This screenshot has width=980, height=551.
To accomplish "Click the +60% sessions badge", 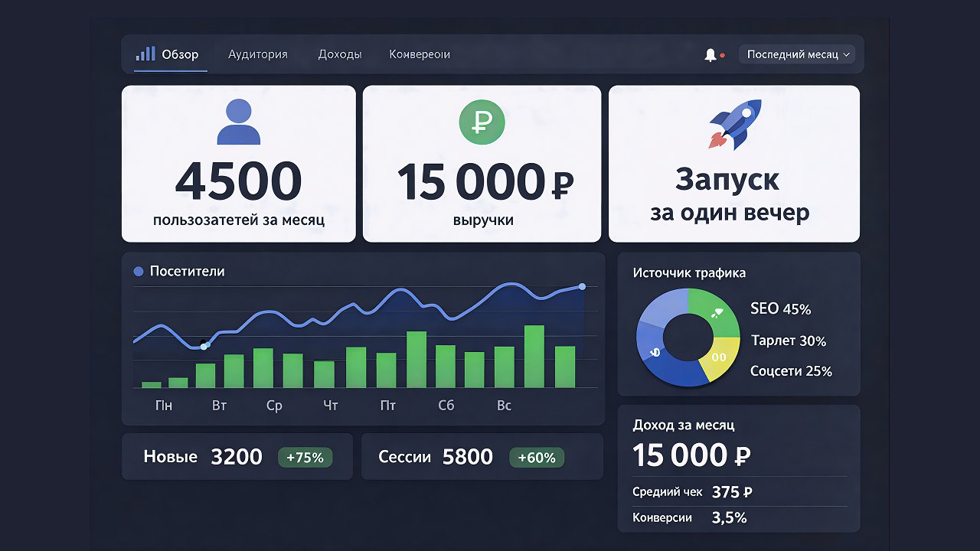I will pyautogui.click(x=537, y=458).
